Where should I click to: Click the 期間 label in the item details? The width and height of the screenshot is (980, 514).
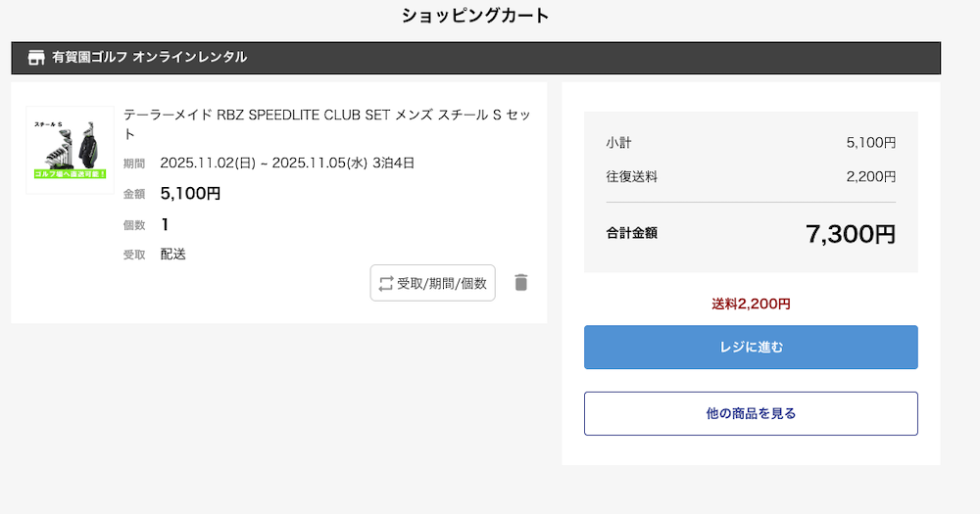134,164
